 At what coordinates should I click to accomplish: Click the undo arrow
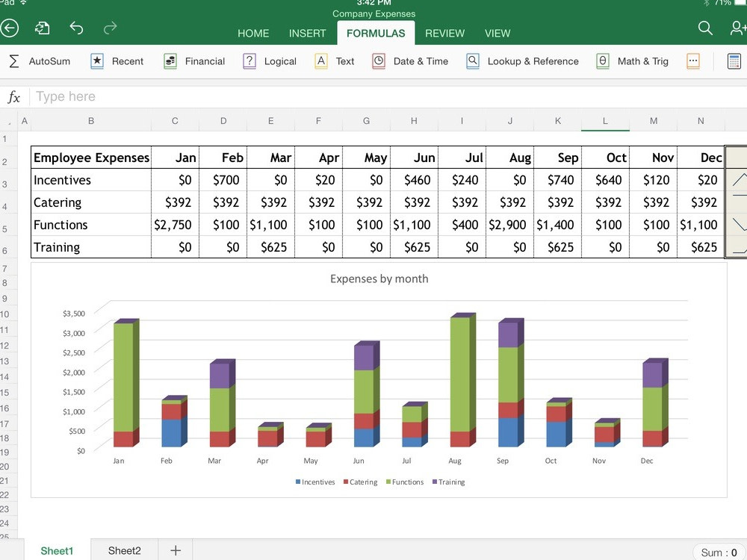(x=76, y=28)
